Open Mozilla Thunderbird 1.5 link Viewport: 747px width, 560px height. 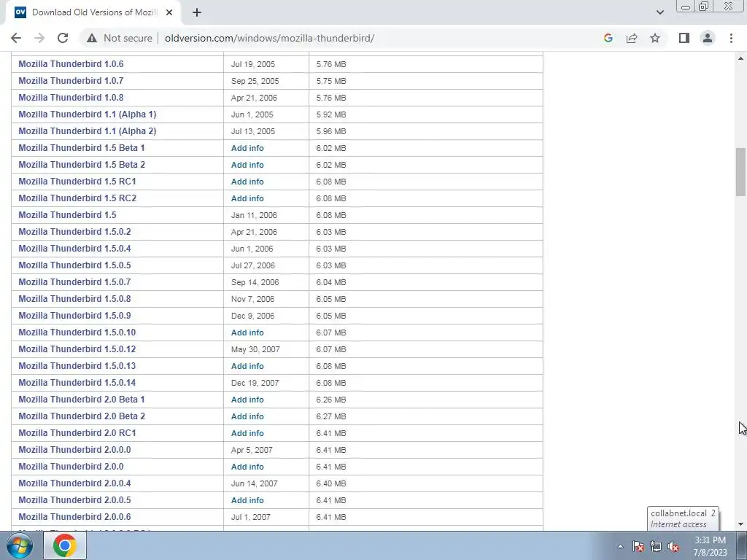(67, 215)
